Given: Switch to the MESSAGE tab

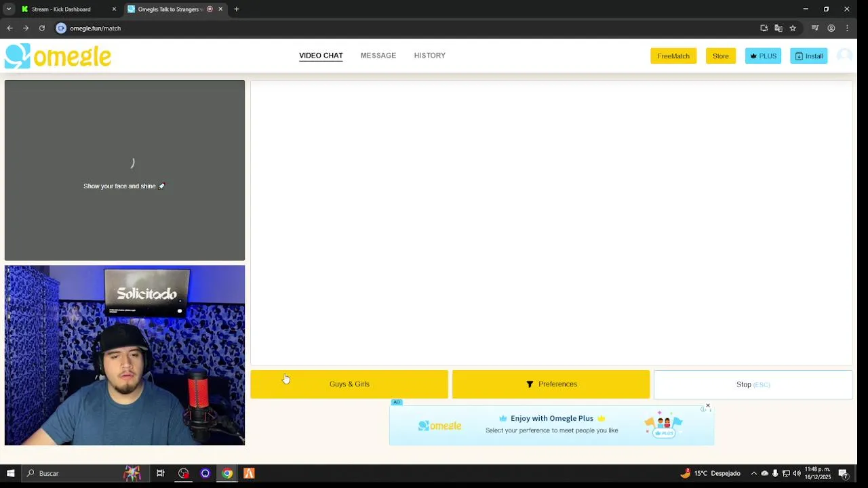Looking at the screenshot, I should (378, 56).
